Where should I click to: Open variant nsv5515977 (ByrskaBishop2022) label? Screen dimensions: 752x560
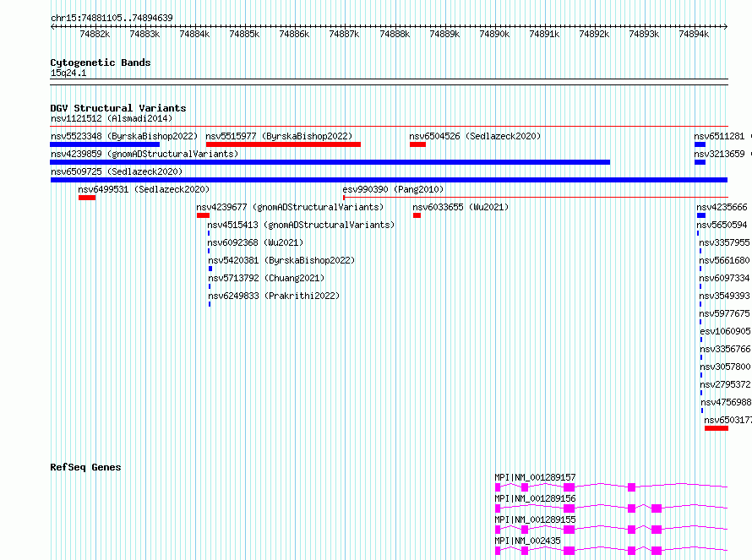point(279,136)
